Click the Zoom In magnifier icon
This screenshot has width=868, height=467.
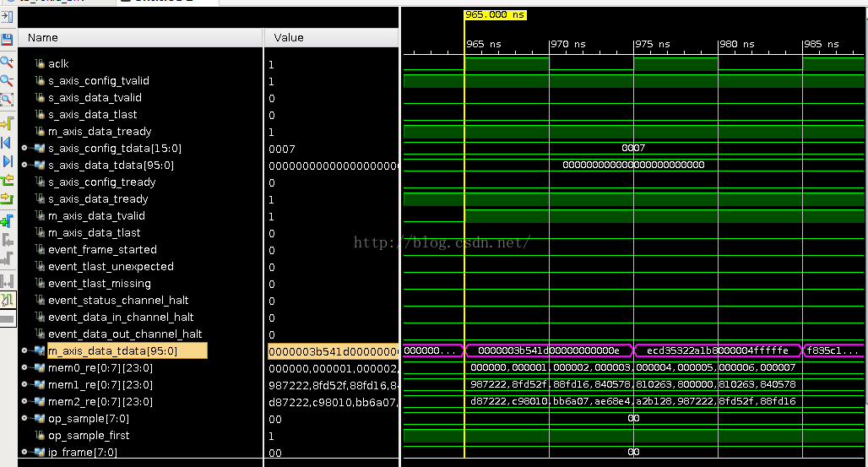point(7,62)
